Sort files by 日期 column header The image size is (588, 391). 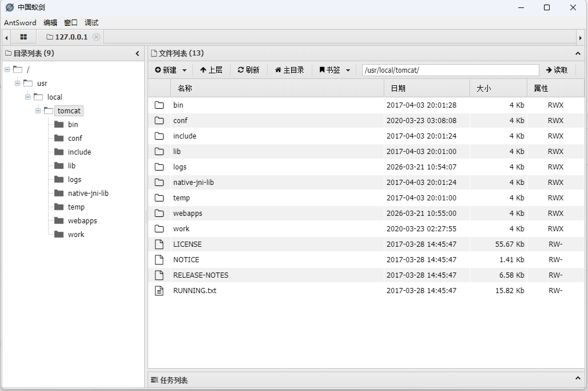pyautogui.click(x=426, y=88)
